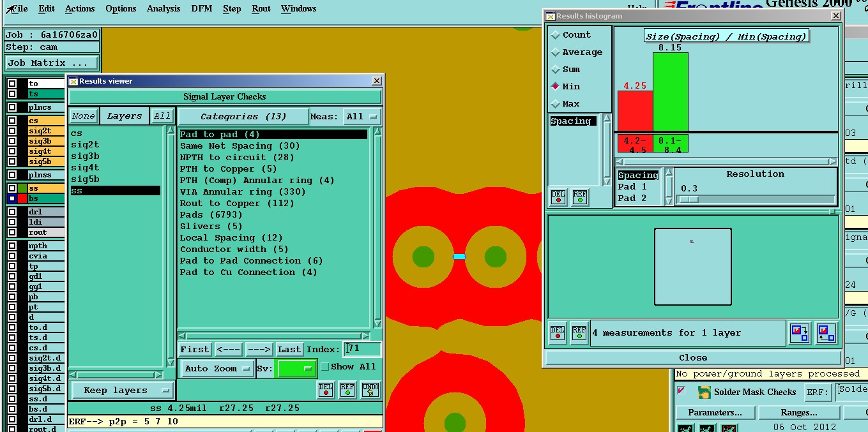Open Edit menu

[x=47, y=9]
